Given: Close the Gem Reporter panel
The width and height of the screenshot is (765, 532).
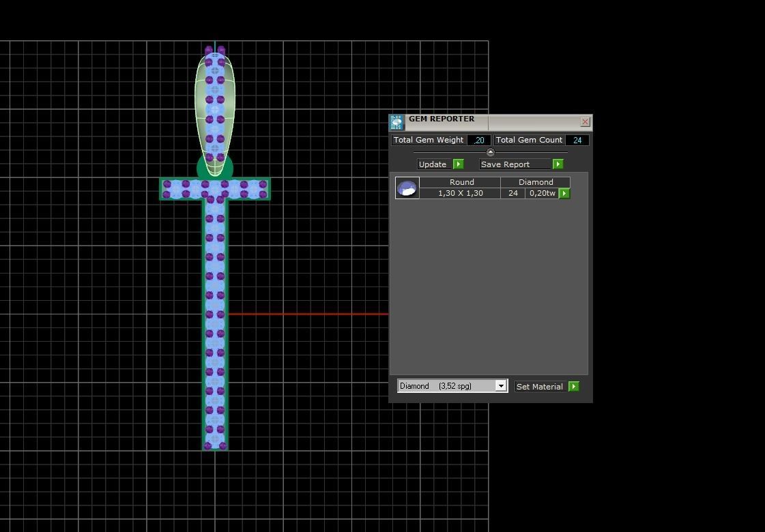Looking at the screenshot, I should (585, 122).
